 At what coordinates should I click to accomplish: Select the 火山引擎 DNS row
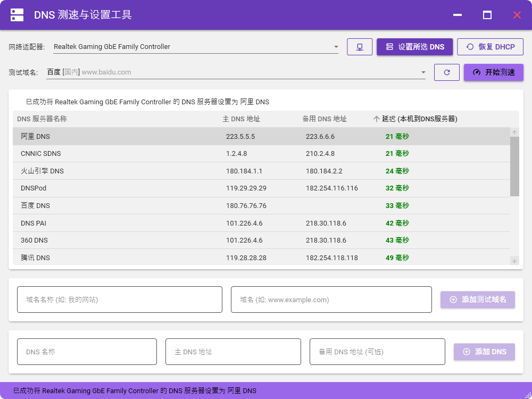click(261, 171)
